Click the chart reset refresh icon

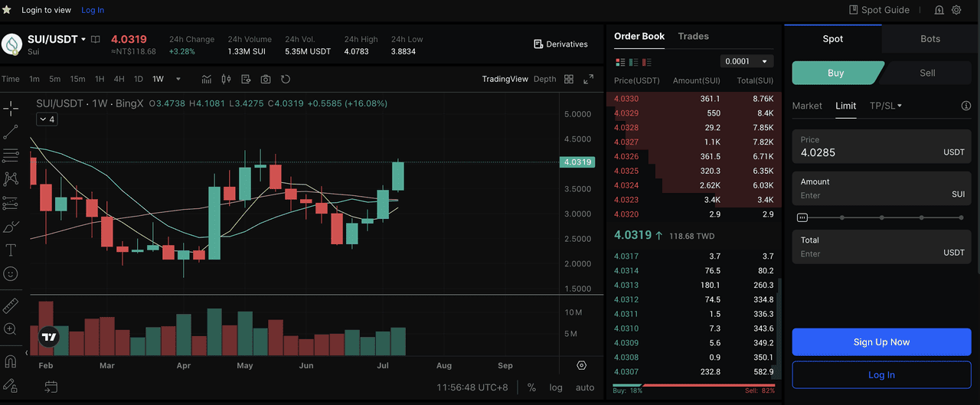click(286, 79)
